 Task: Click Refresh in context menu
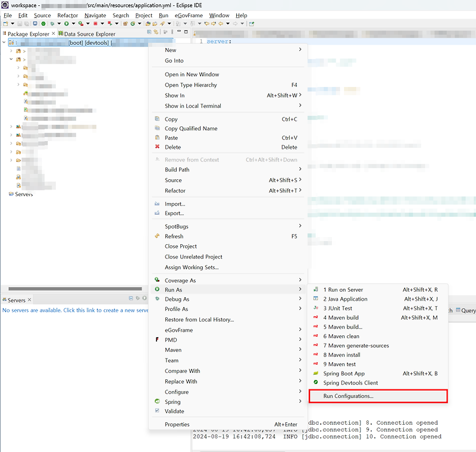[x=228, y=236]
